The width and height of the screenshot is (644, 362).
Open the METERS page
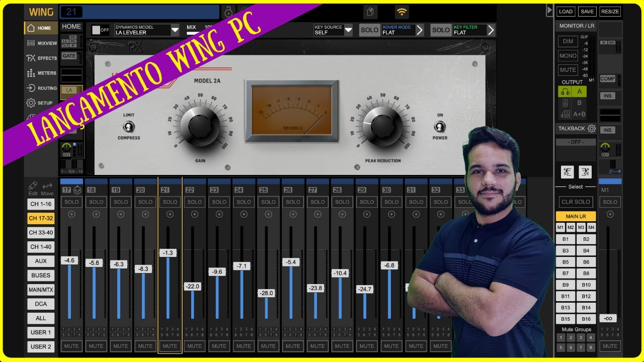(41, 73)
